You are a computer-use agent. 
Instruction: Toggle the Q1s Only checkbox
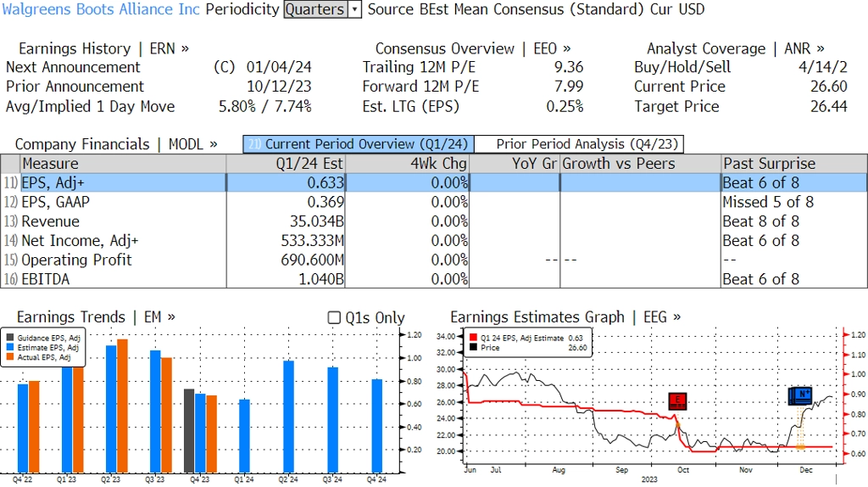coord(334,317)
